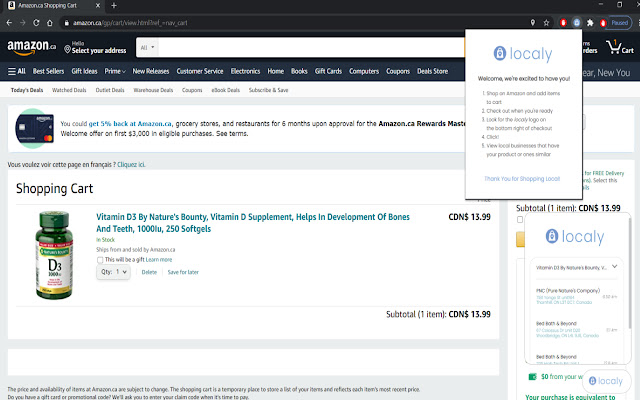Close the Amazon.ca Shopping Cart tab
The height and width of the screenshot is (400, 640).
coord(98,6)
